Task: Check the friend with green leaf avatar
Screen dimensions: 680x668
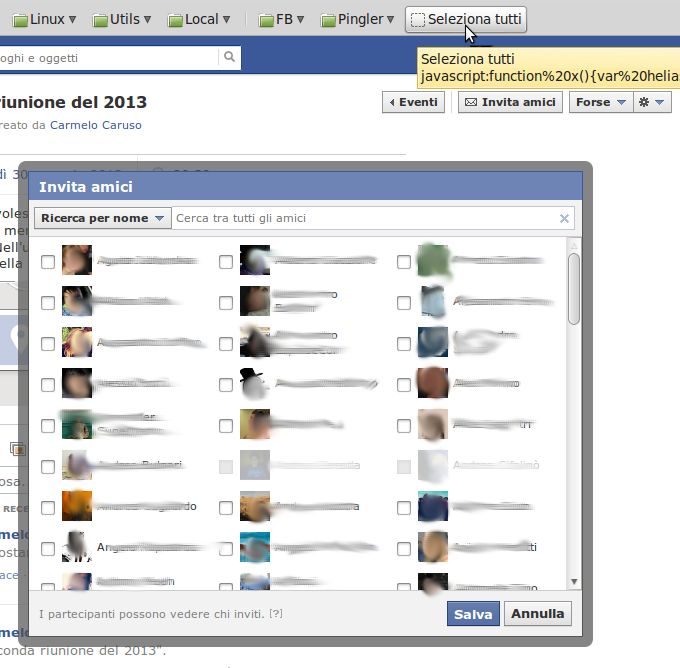Action: [x=404, y=262]
